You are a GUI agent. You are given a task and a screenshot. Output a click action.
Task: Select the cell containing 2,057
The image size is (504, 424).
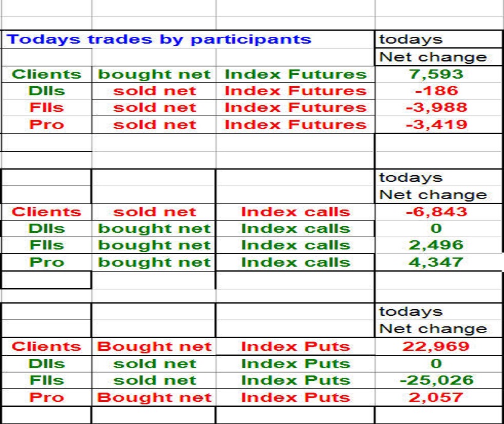[x=436, y=397]
